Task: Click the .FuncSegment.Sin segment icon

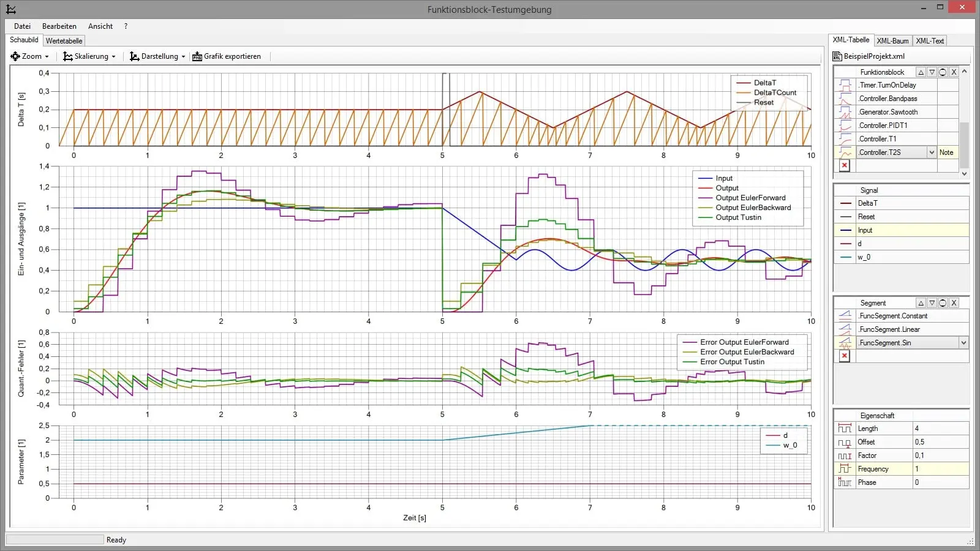Action: pos(844,342)
